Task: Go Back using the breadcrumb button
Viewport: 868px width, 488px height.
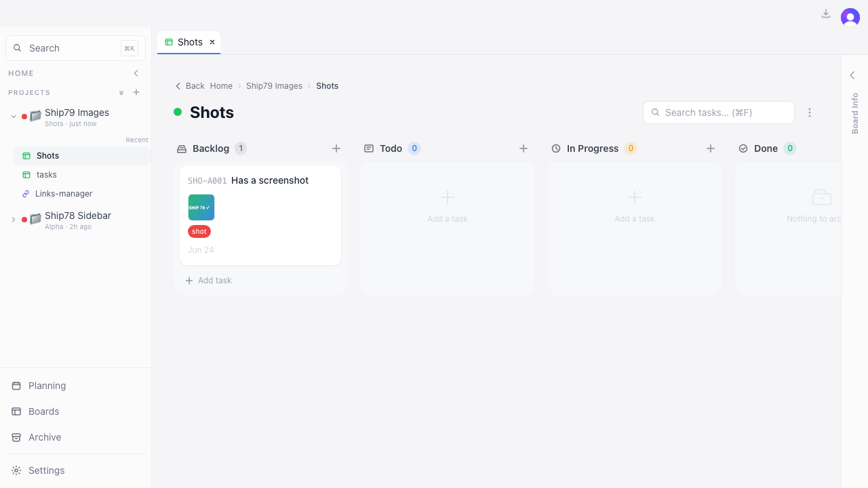Action: point(190,86)
